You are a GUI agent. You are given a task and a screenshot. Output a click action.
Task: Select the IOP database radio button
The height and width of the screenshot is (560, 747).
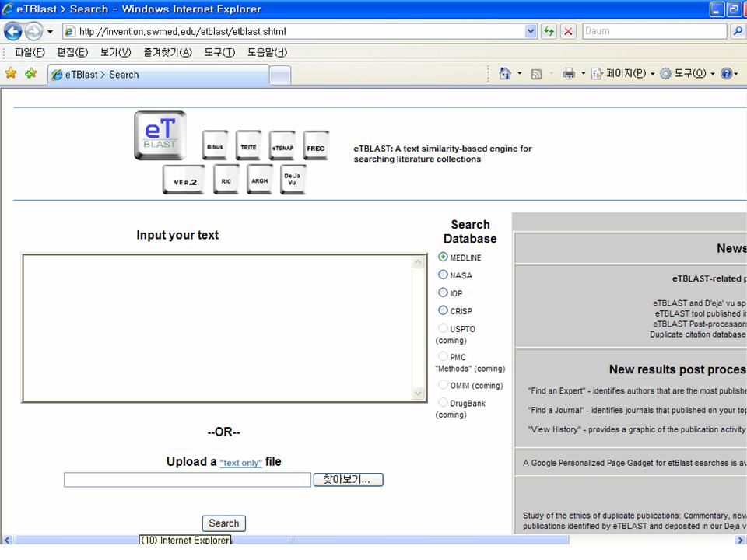point(443,292)
